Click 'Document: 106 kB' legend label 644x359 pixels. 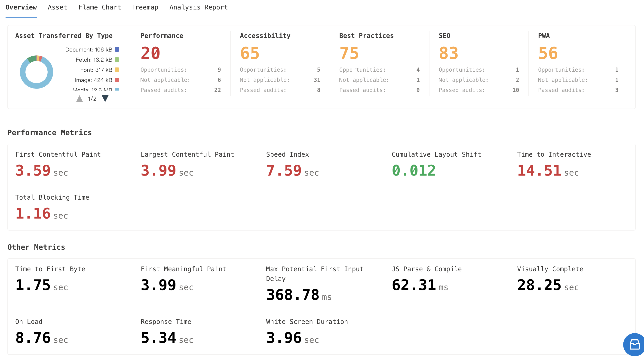tap(89, 49)
